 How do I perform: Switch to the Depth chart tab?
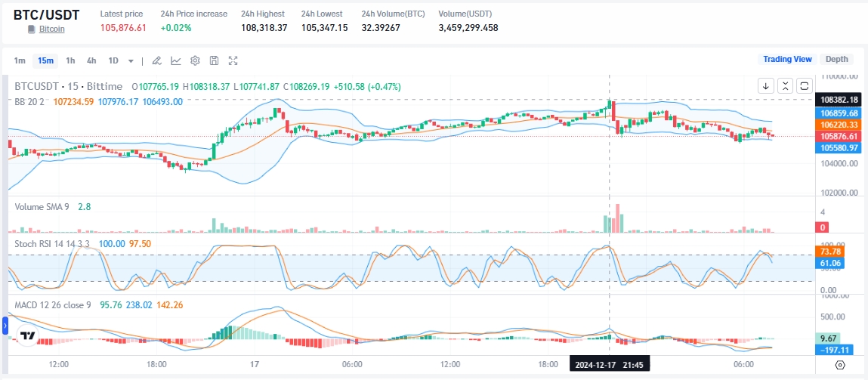[x=836, y=59]
